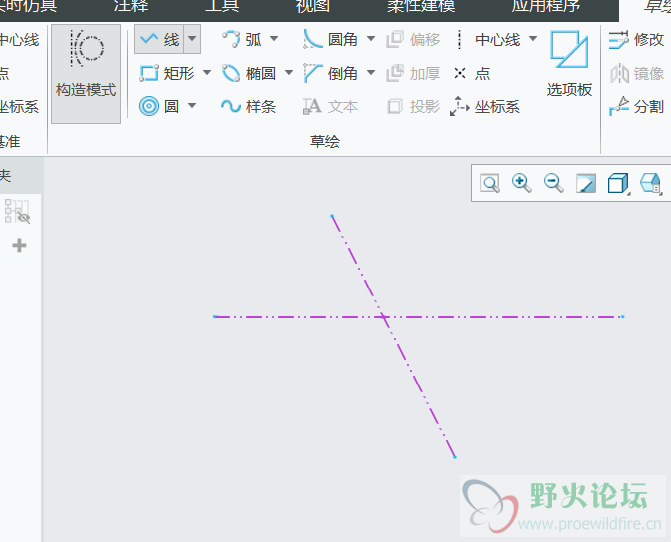The height and width of the screenshot is (542, 671).
Task: Open the Line (线) tool dropdown arrow
Action: (192, 39)
